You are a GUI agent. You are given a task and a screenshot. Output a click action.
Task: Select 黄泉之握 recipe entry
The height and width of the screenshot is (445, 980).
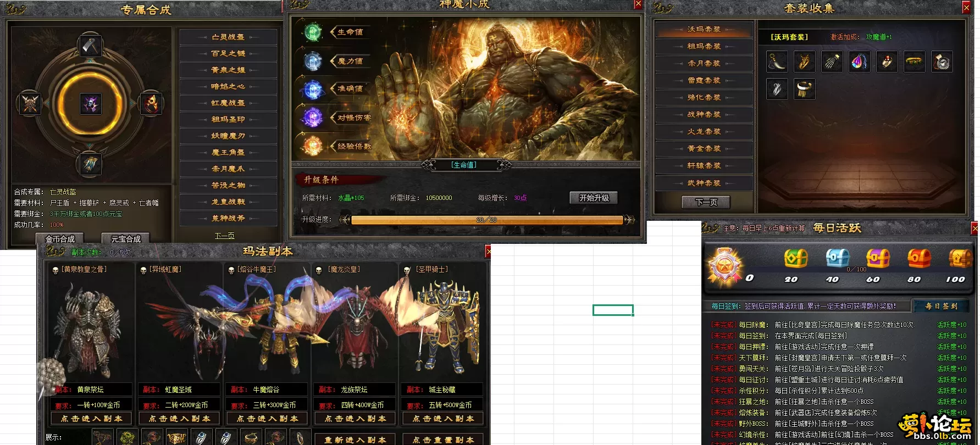click(x=228, y=70)
